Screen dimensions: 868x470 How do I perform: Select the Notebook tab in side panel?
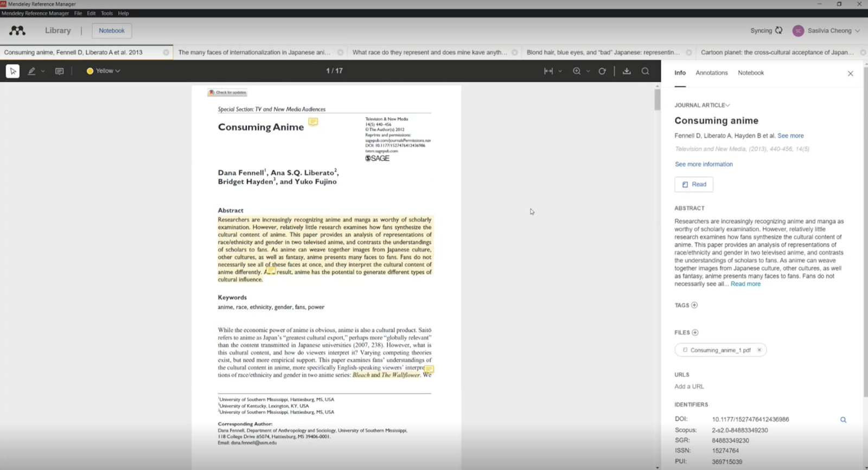(751, 73)
